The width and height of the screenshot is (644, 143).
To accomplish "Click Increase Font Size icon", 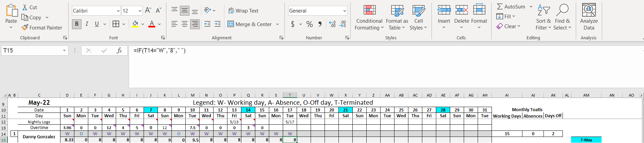I will click(148, 11).
